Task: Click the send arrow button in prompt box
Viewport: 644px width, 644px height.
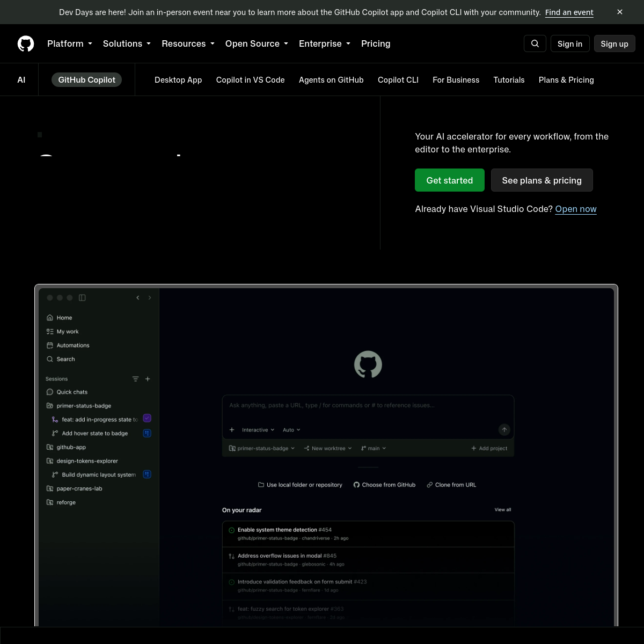Action: [504, 430]
